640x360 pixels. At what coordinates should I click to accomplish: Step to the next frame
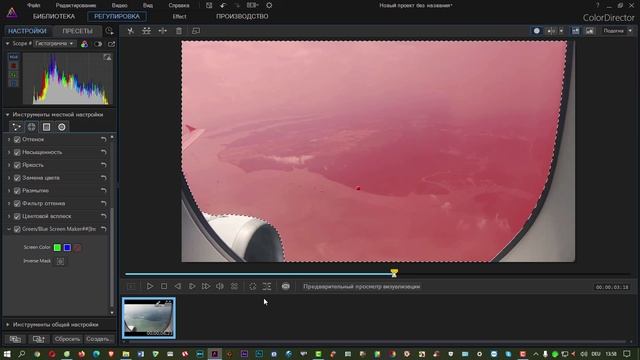(x=192, y=287)
